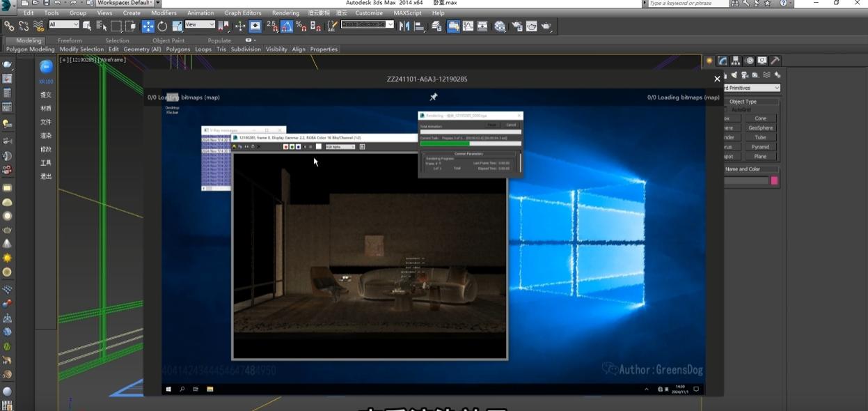Switch to the Freeform ribbon tab
The image size is (868, 411).
(x=70, y=40)
